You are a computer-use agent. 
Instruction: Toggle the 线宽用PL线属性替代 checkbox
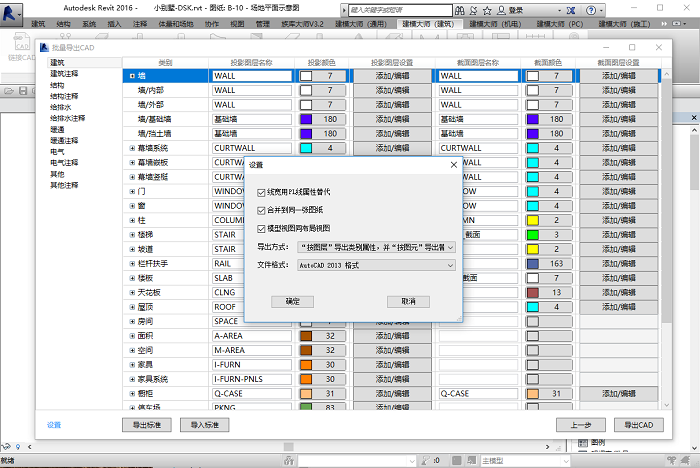click(x=261, y=192)
